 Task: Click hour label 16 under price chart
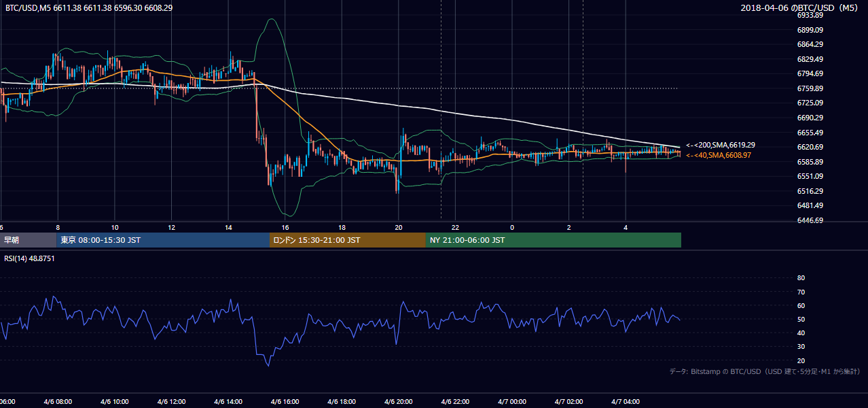point(285,227)
